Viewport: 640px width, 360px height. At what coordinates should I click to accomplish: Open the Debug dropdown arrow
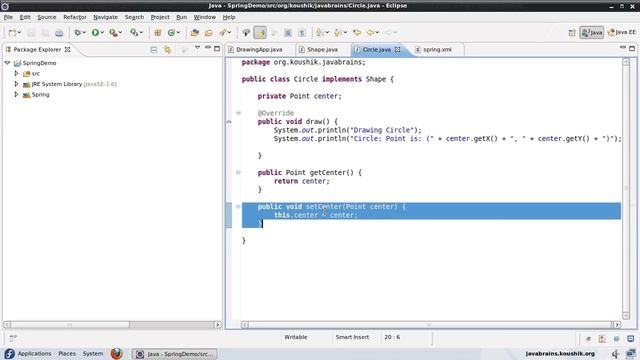pyautogui.click(x=84, y=33)
